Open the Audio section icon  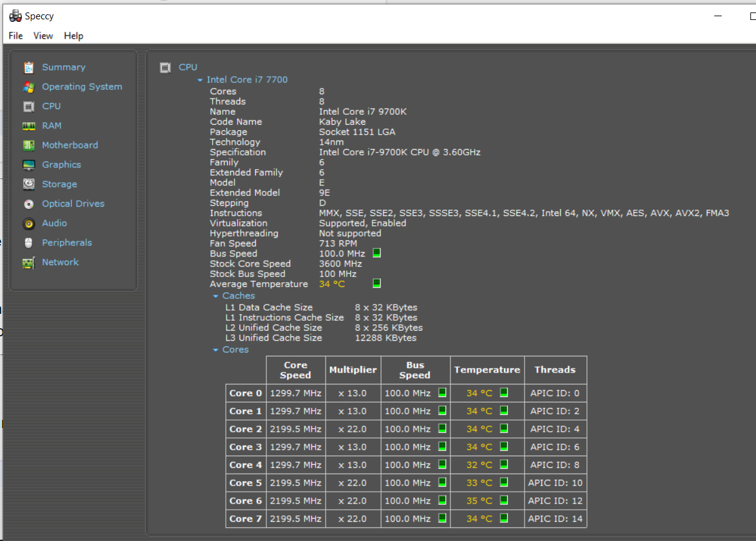pyautogui.click(x=29, y=223)
